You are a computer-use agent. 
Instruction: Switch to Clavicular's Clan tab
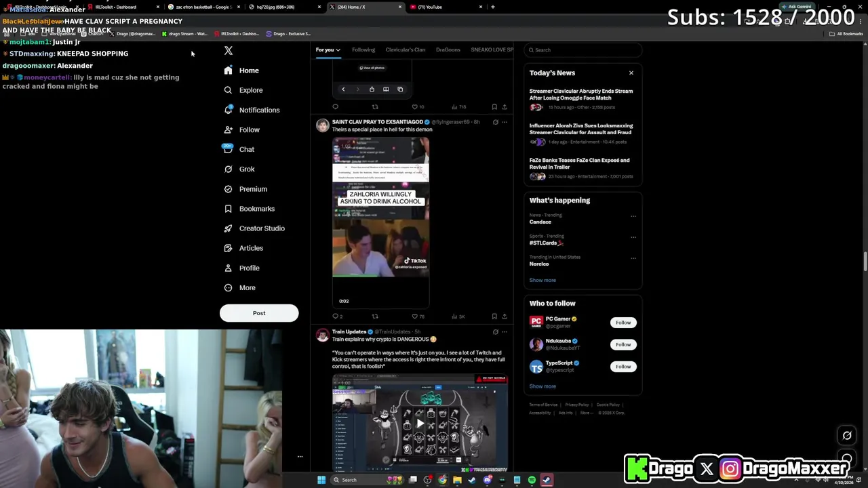(406, 49)
